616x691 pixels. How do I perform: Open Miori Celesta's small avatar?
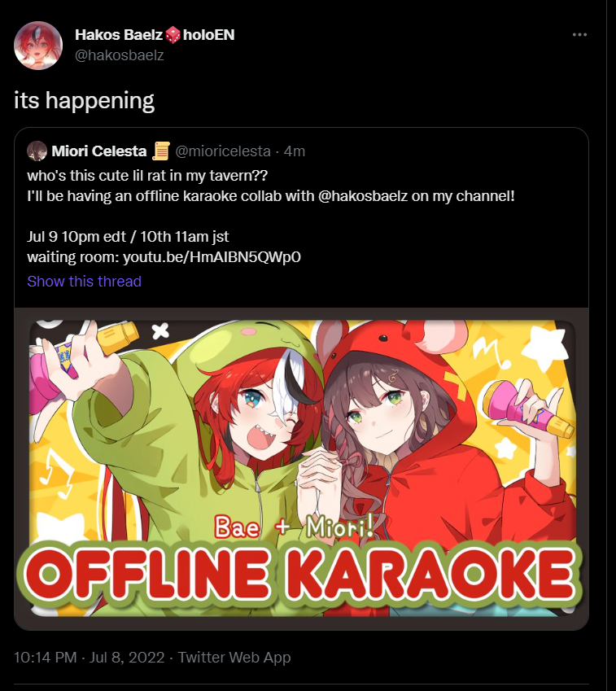[x=37, y=151]
